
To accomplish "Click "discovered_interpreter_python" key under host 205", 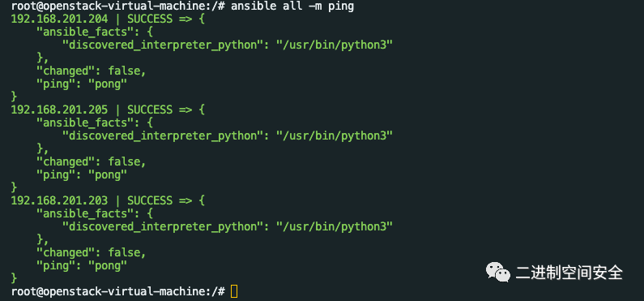I will click(163, 136).
